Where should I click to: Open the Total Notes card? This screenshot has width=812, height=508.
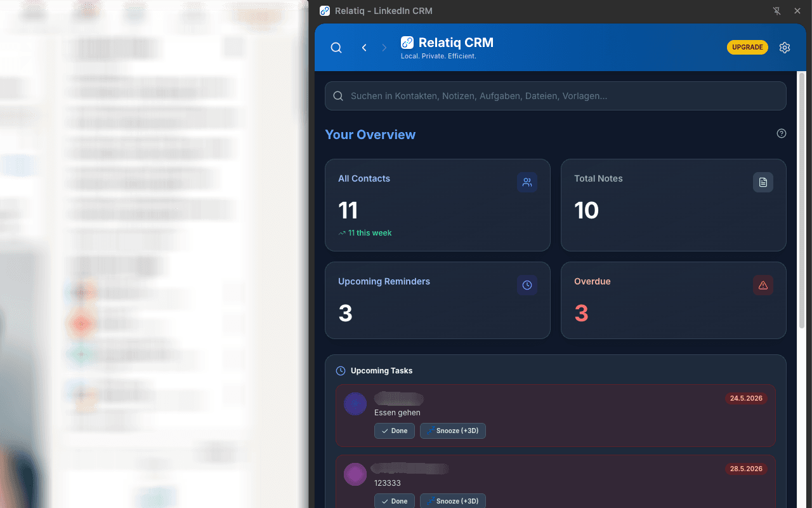coord(674,205)
